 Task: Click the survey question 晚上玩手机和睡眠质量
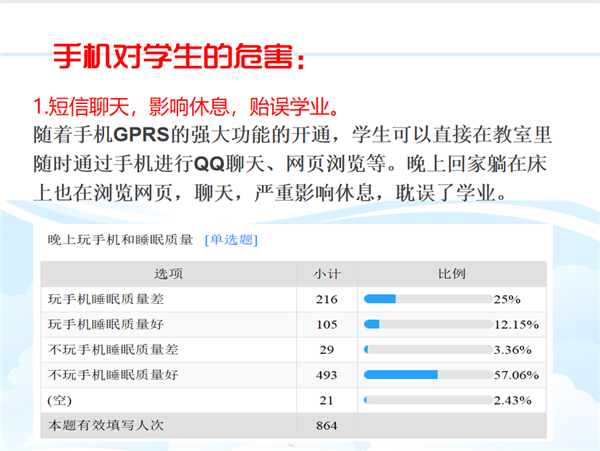tap(120, 240)
